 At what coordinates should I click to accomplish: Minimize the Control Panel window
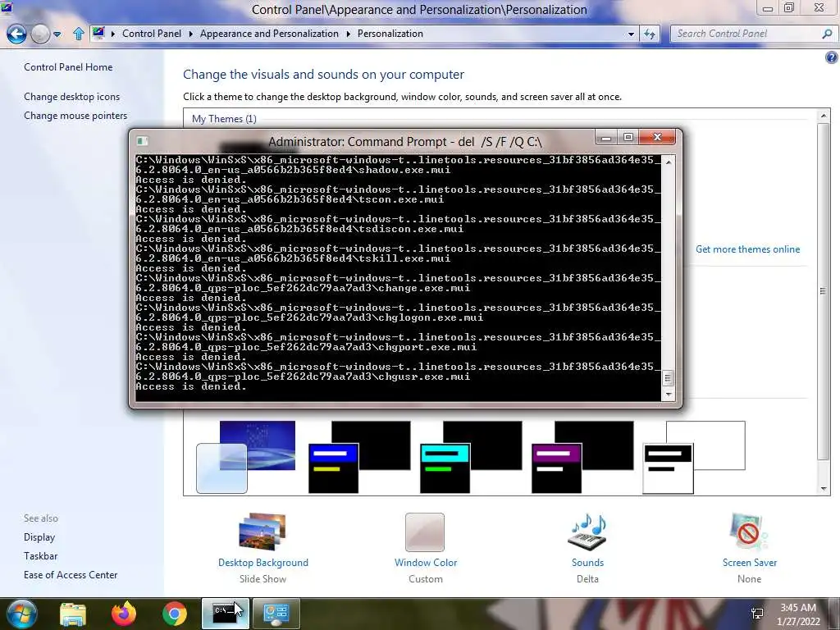pos(768,8)
